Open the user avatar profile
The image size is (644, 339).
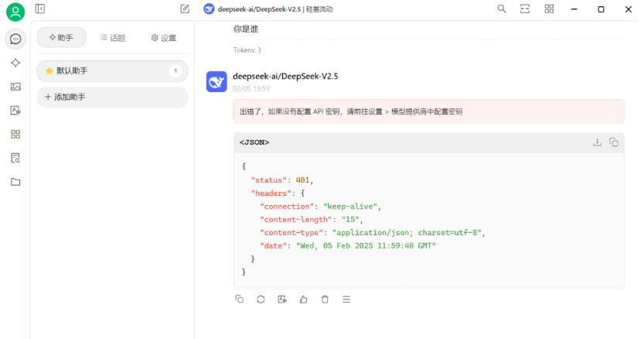15,12
